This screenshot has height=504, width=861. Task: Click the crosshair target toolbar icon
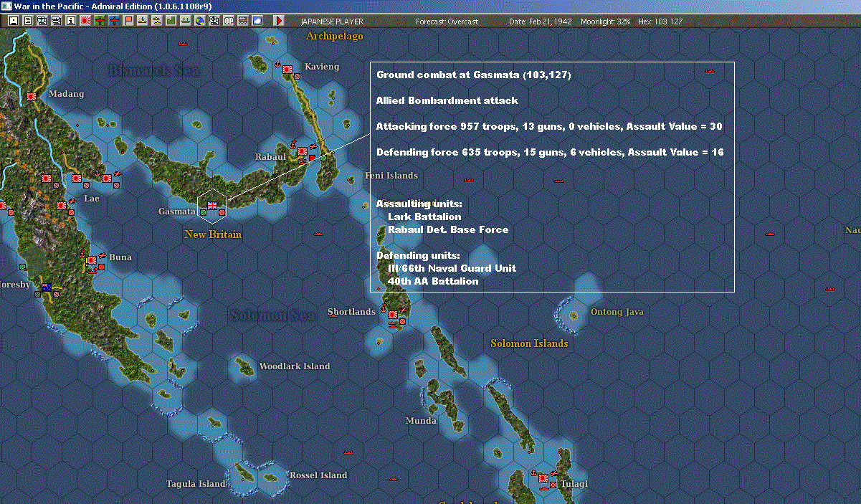tap(214, 21)
